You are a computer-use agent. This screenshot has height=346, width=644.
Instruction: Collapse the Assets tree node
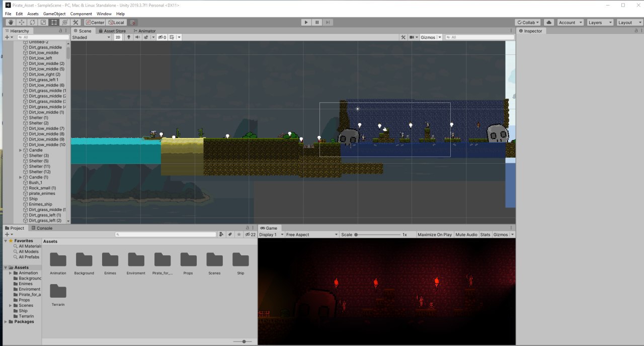pos(6,267)
